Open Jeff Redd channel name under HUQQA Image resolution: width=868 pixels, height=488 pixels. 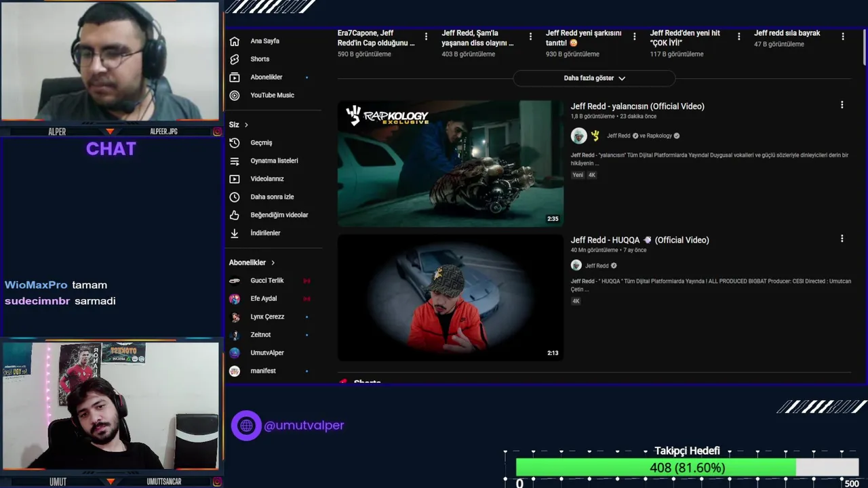point(597,266)
